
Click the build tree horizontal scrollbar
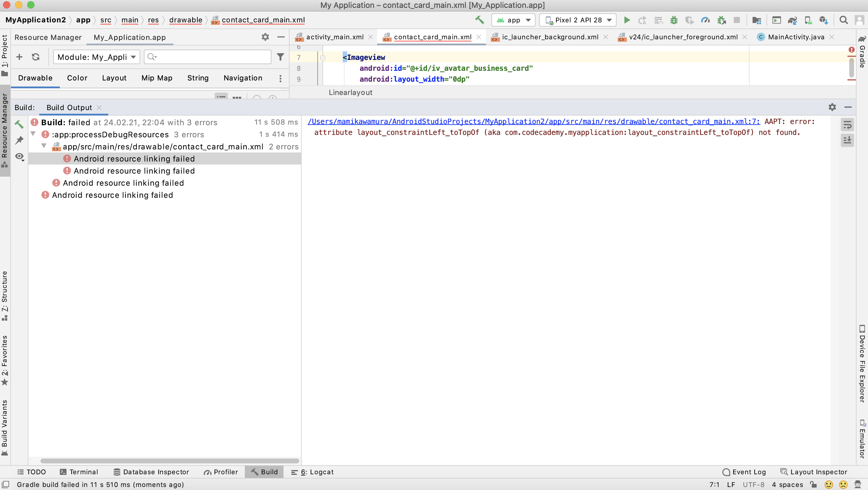click(170, 461)
